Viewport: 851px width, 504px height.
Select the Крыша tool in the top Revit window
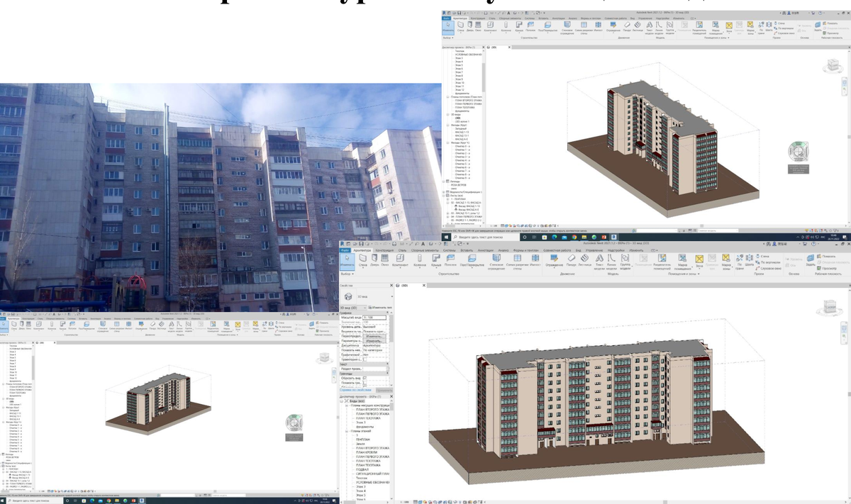(x=519, y=26)
